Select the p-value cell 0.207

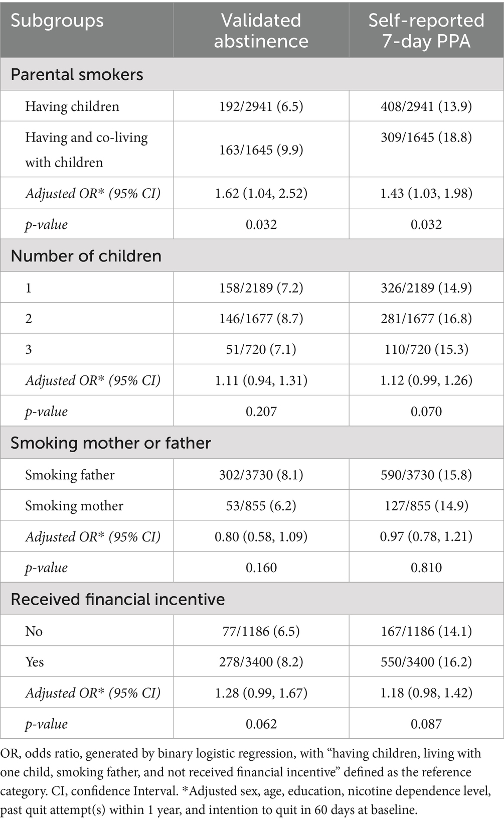tap(261, 412)
